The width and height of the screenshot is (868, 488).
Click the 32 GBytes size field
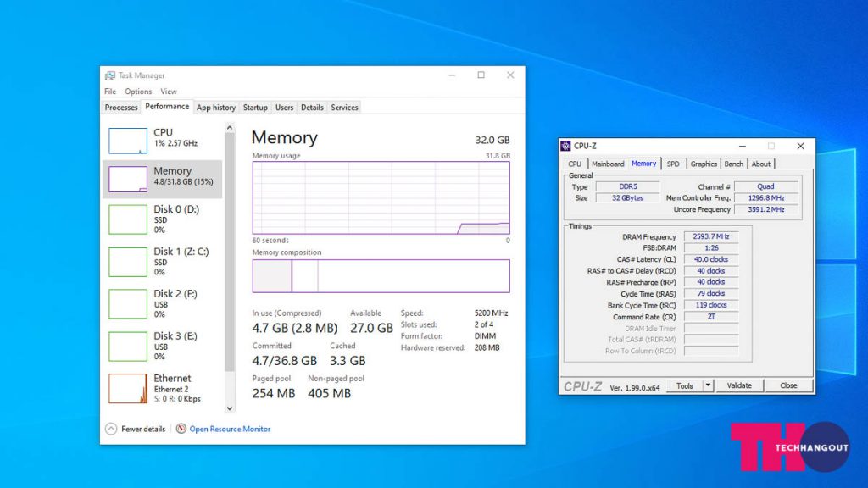tap(628, 197)
